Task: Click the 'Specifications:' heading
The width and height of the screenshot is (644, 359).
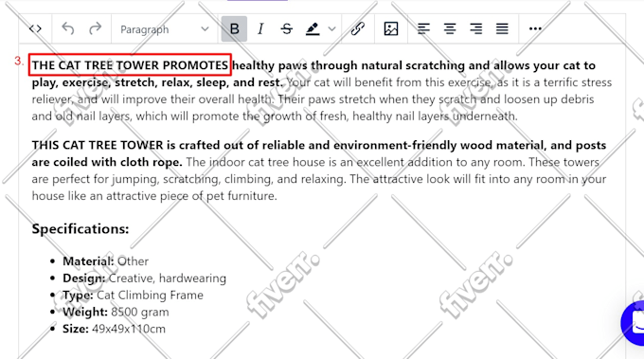Action: (x=80, y=229)
